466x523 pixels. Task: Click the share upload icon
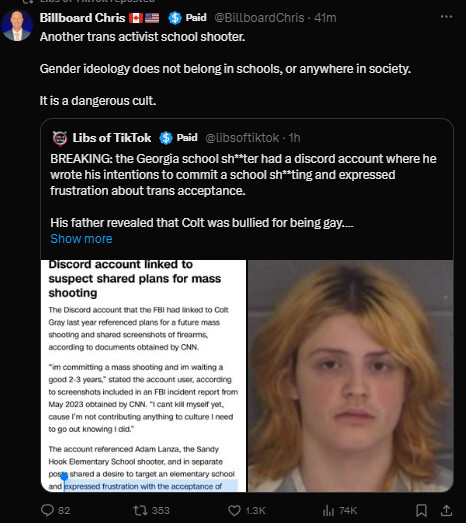pos(446,510)
